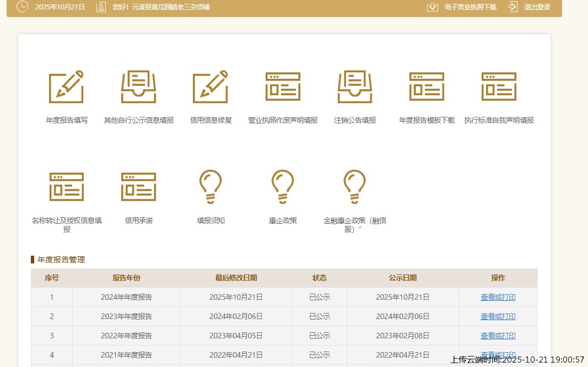The image size is (588, 367).
Task: Click the 公示日期 column header
Action: click(x=402, y=278)
